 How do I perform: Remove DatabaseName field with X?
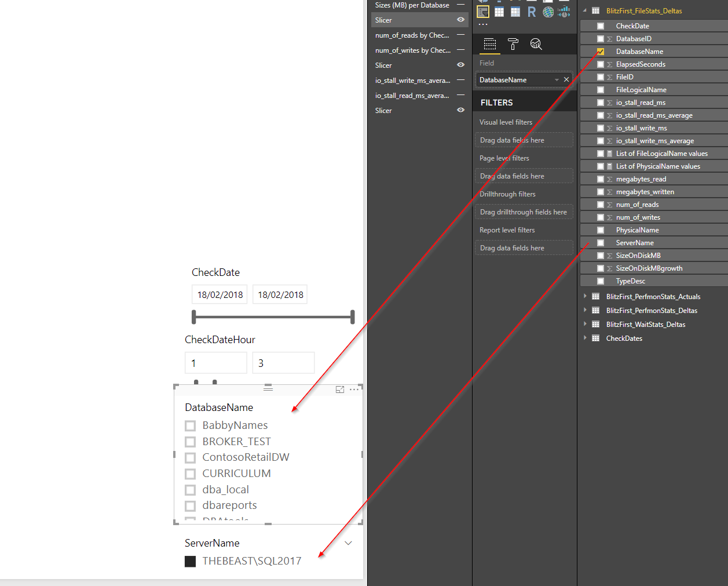click(x=566, y=79)
